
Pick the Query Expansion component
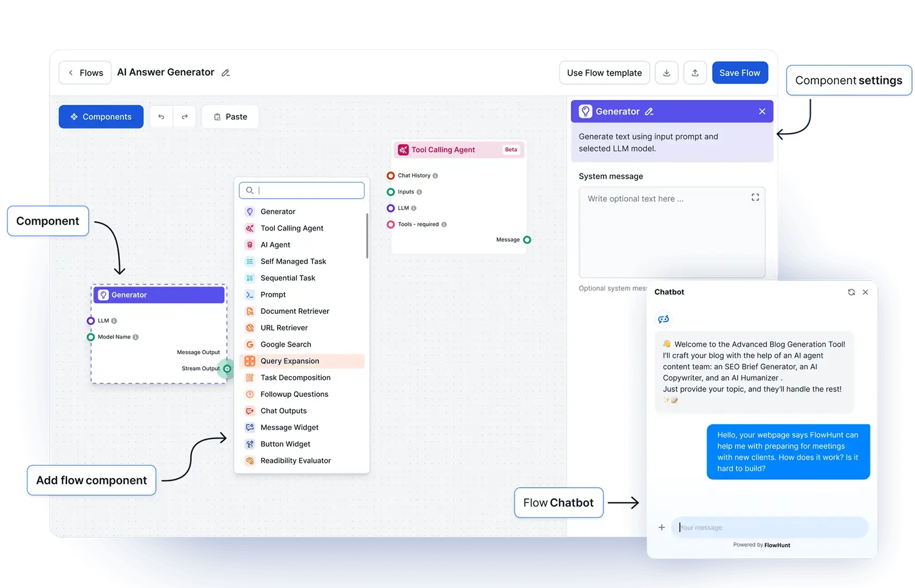290,361
